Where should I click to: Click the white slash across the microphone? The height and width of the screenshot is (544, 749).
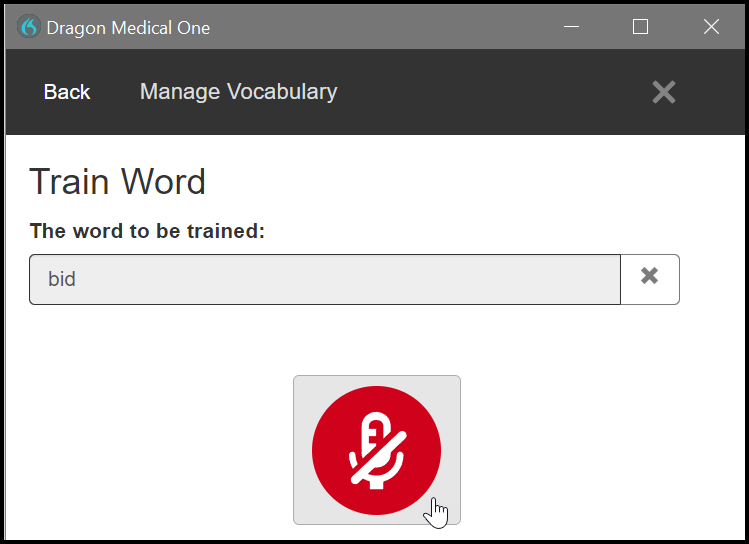(379, 458)
